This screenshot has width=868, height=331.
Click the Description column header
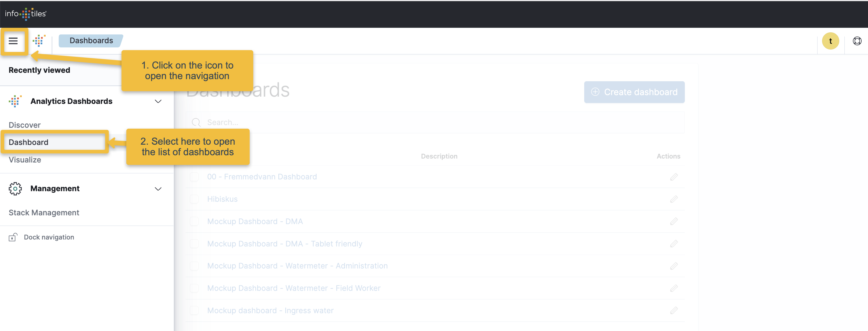point(439,156)
